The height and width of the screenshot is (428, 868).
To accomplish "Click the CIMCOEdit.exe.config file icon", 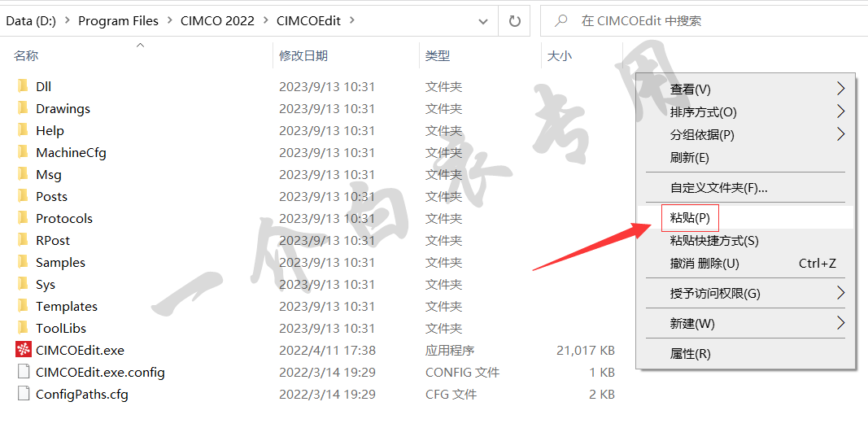I will coord(24,372).
